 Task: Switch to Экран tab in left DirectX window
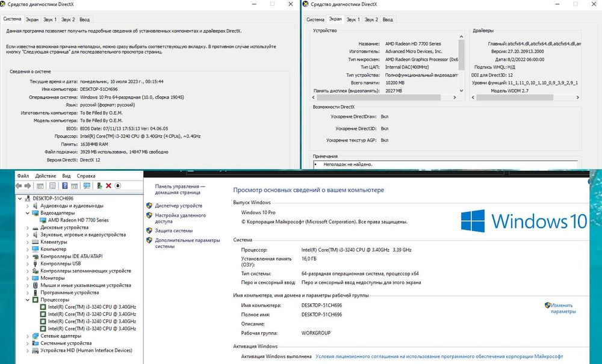pyautogui.click(x=32, y=20)
